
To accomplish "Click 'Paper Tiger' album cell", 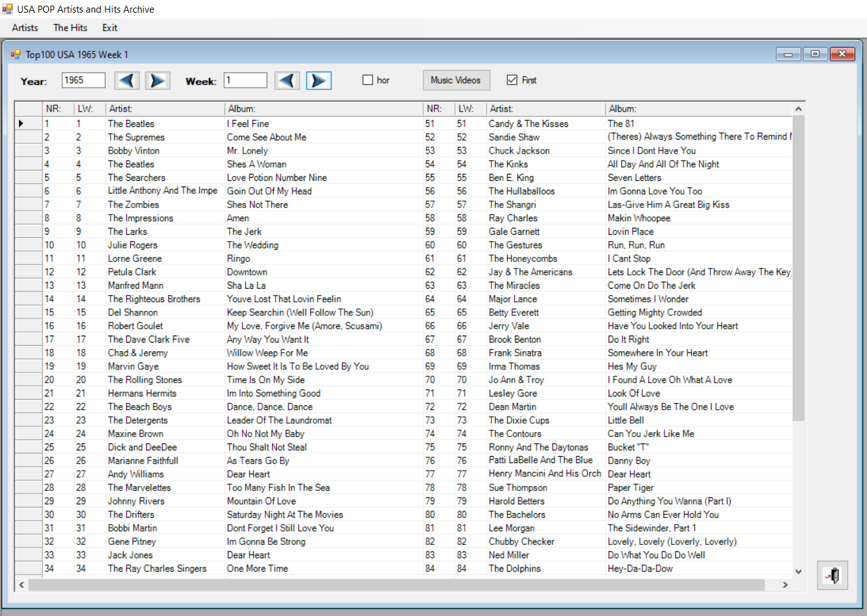I will (x=699, y=488).
